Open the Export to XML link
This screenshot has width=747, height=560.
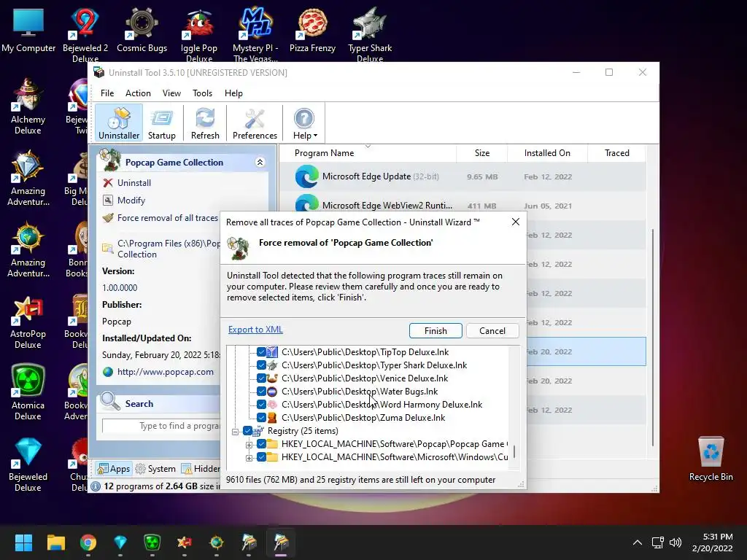click(x=255, y=330)
